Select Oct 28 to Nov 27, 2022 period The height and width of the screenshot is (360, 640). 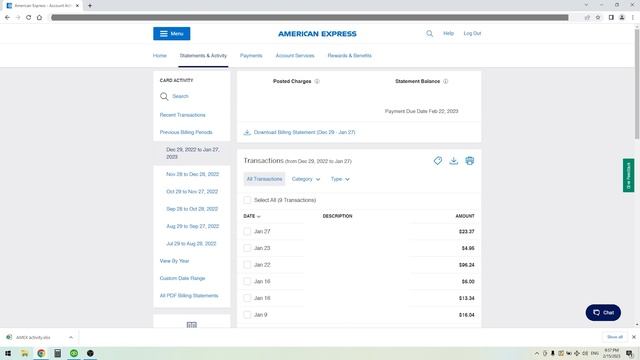click(x=192, y=191)
